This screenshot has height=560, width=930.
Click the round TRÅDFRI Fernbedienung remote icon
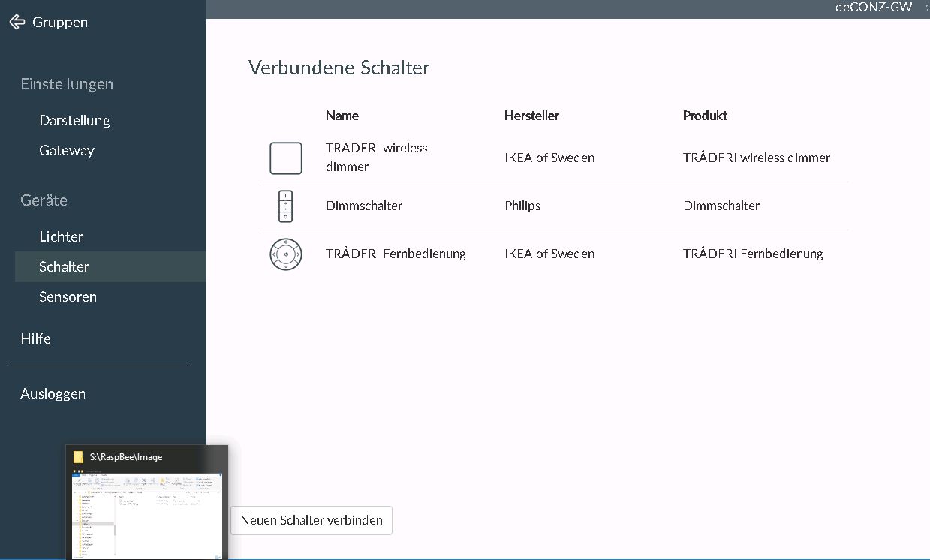click(286, 254)
